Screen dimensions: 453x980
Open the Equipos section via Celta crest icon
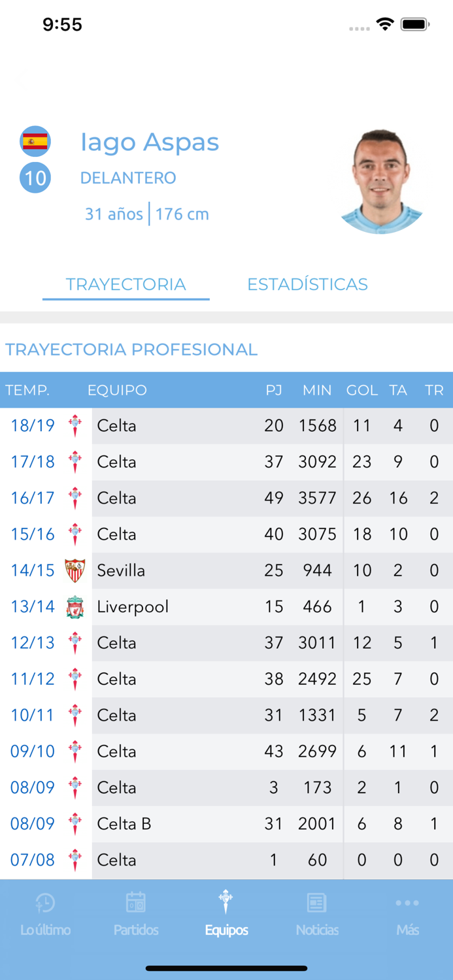(x=226, y=902)
